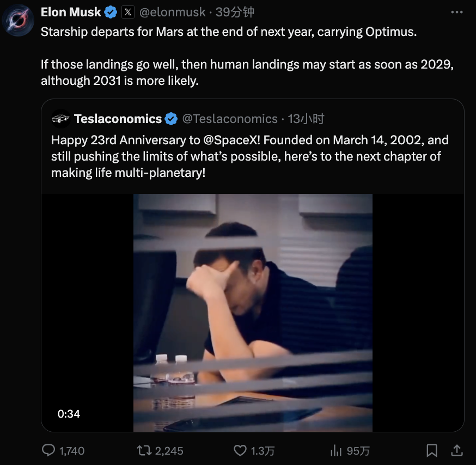The height and width of the screenshot is (465, 476).
Task: Like the tweet with the heart icon
Action: point(240,450)
